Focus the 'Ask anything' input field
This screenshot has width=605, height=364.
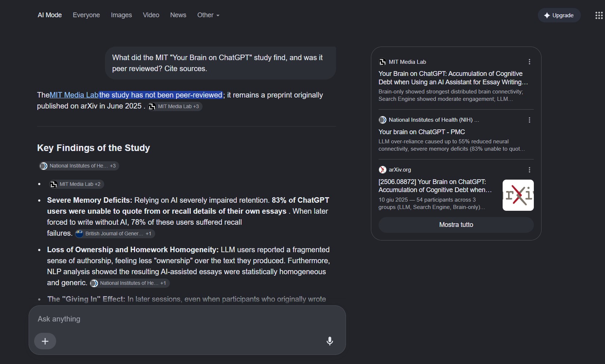coord(187,319)
